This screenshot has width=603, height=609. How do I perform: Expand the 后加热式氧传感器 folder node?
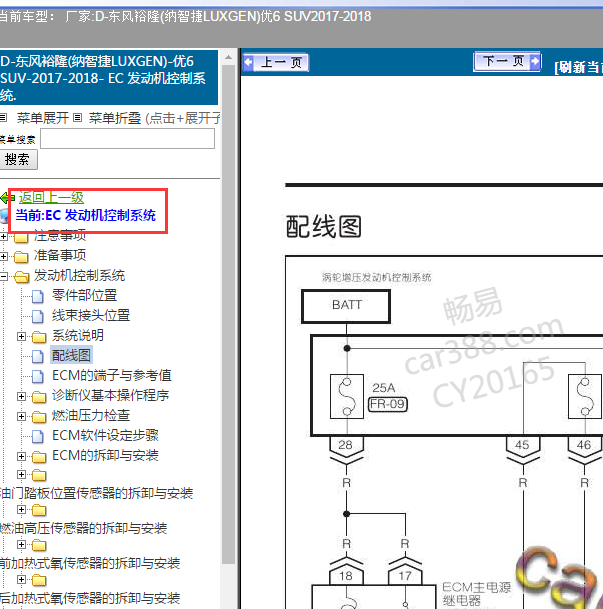[x=21, y=580]
